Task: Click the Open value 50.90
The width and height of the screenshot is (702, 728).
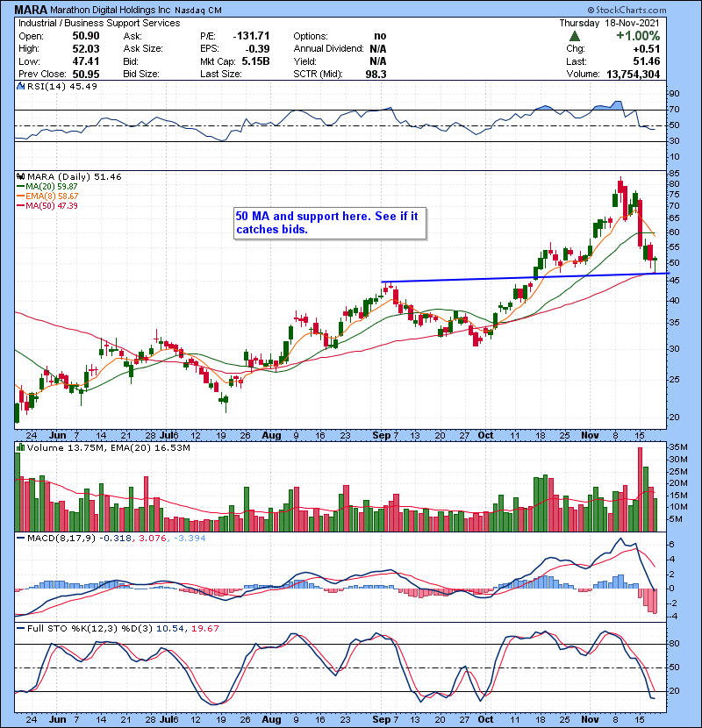Action: (x=86, y=36)
